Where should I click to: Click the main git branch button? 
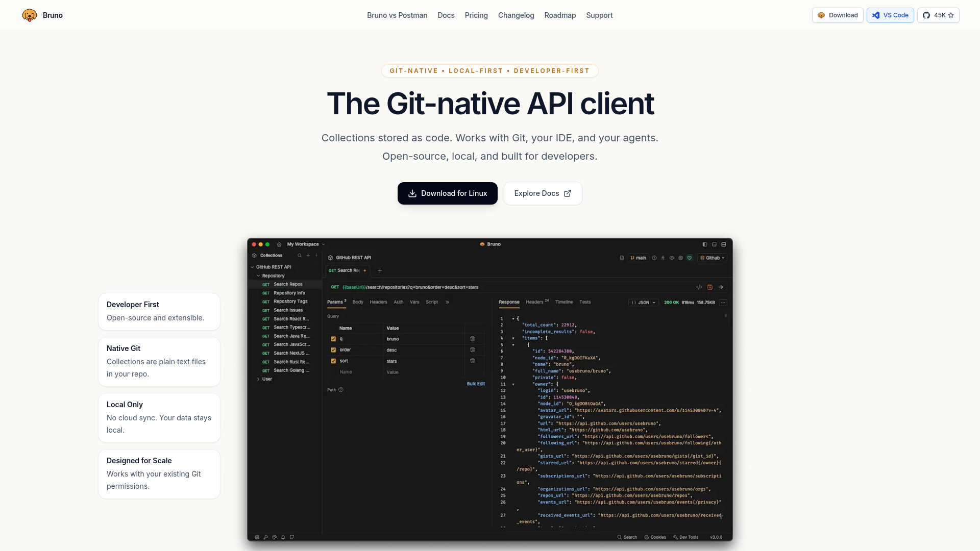638,258
